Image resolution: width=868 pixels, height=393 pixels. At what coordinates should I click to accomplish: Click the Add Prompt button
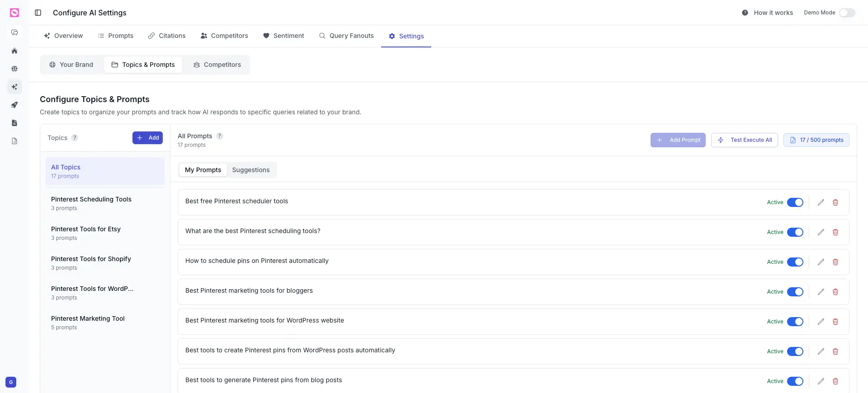point(678,140)
